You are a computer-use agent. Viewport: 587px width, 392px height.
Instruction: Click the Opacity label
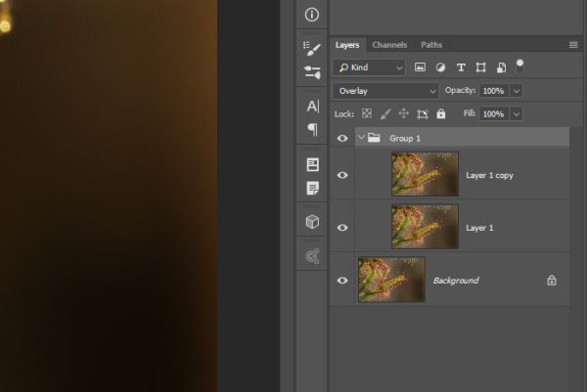tap(460, 91)
